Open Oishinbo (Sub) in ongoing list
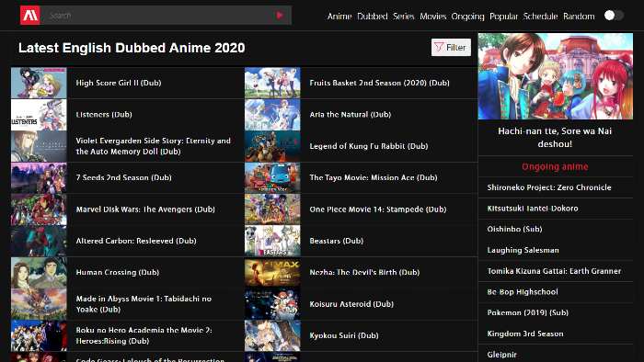Viewport: 644px width, 362px height. coord(514,229)
